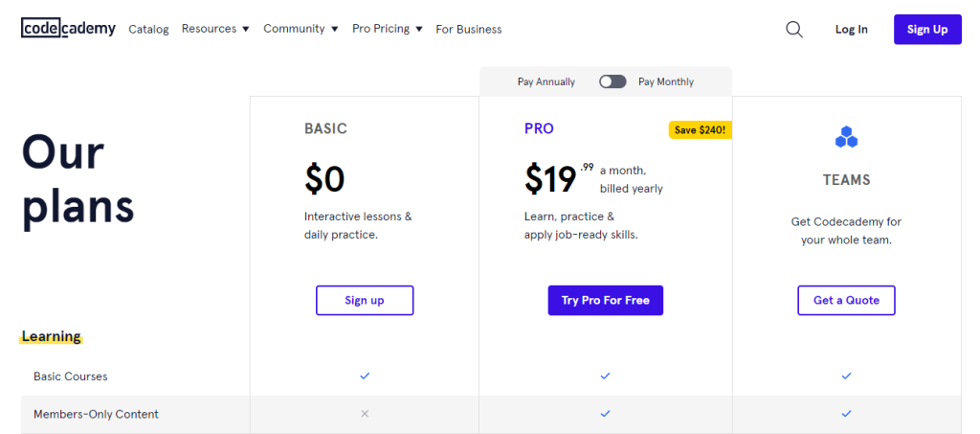Click Members-Only Content X under Basic plan

365,413
